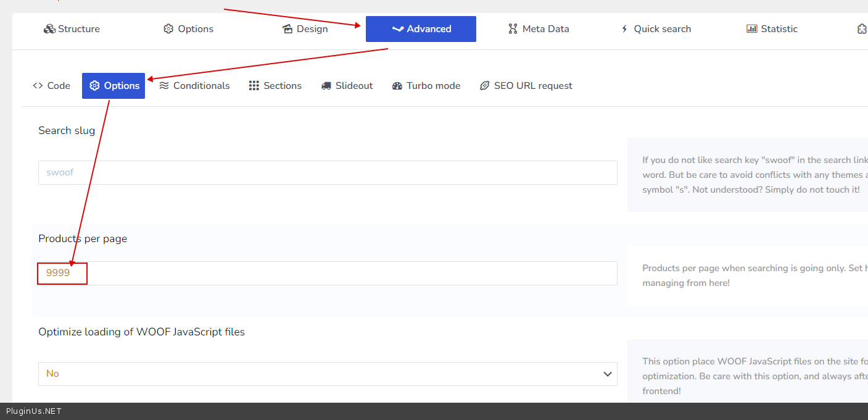This screenshot has height=420, width=868.
Task: Select the blue Options sub-tab
Action: coord(114,86)
